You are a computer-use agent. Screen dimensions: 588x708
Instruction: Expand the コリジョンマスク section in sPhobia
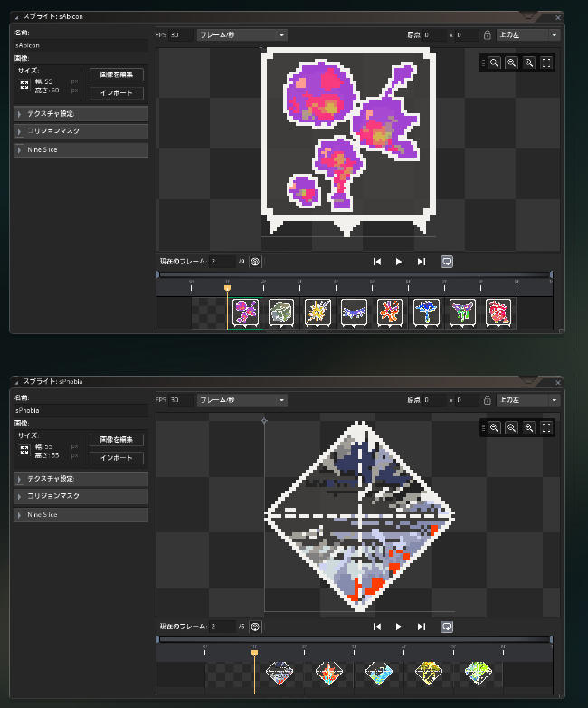pos(81,497)
